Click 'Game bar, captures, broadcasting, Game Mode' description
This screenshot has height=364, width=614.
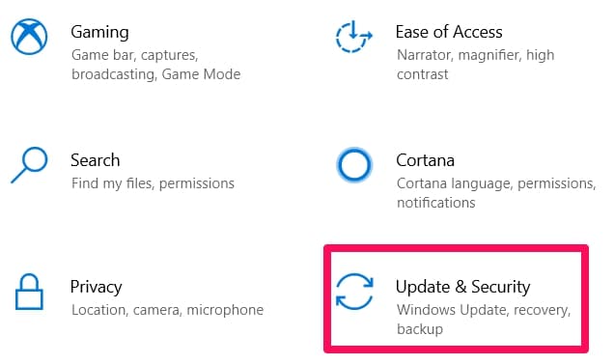pos(155,65)
